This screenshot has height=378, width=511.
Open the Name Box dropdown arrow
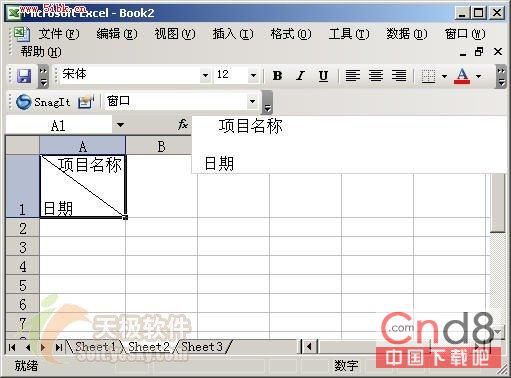(120, 125)
